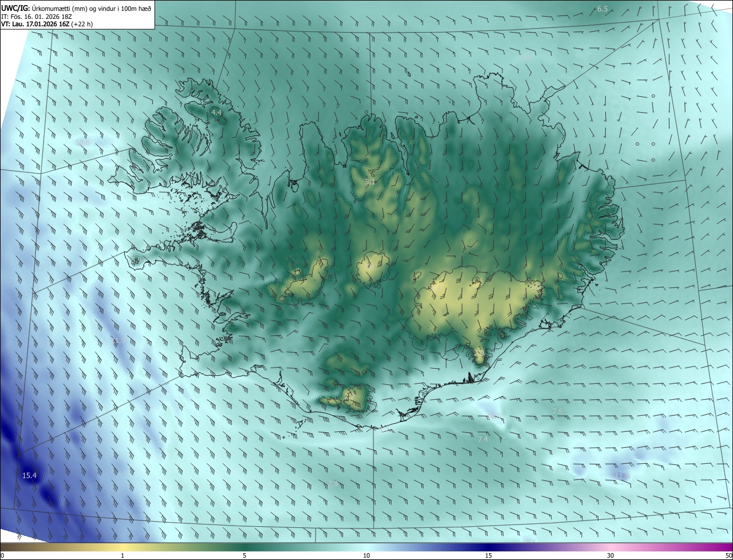Select the 7.4 value label
Viewport: 733px width, 560px height.
pyautogui.click(x=483, y=440)
